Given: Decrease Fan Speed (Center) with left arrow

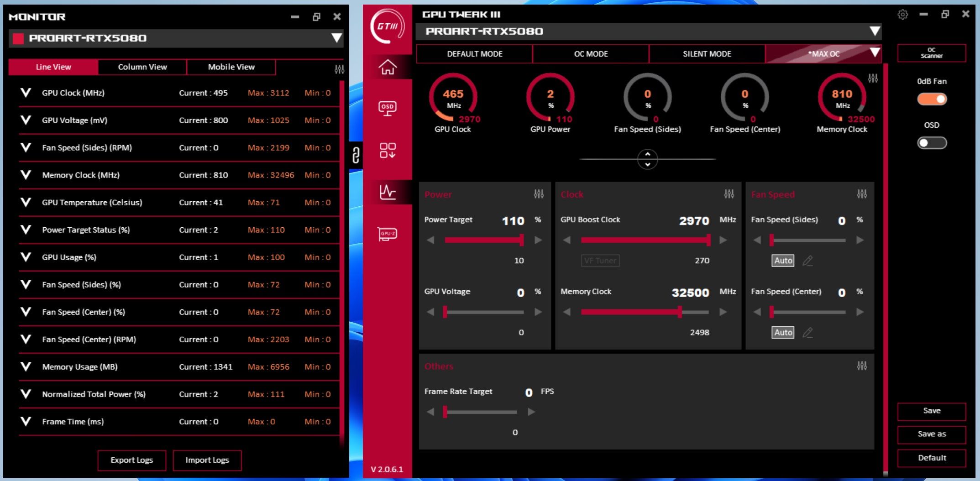Looking at the screenshot, I should 757,312.
